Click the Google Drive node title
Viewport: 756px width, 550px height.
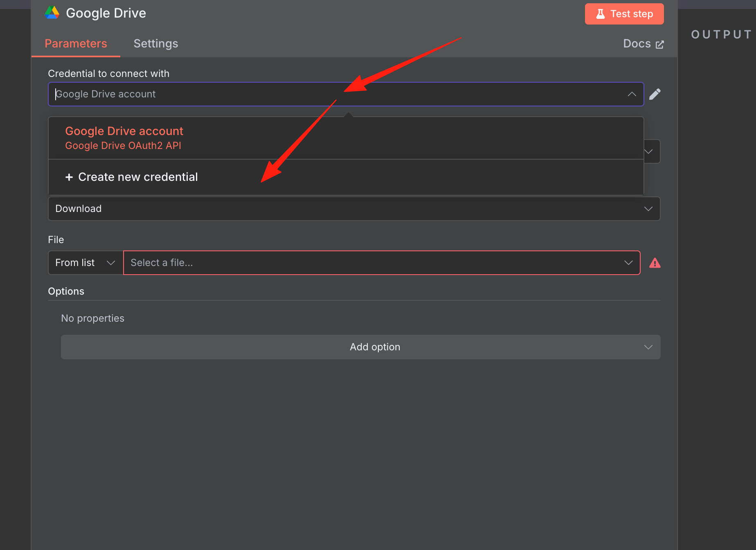click(106, 13)
